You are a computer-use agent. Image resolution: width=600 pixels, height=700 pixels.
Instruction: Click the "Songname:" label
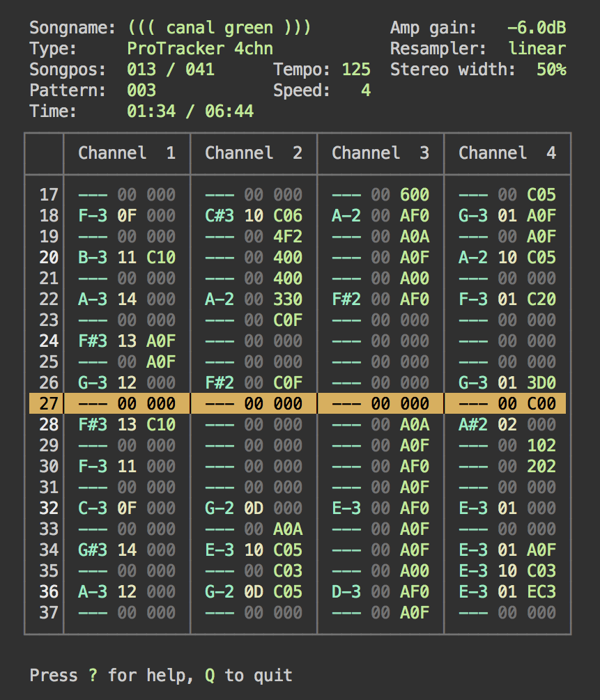72,28
